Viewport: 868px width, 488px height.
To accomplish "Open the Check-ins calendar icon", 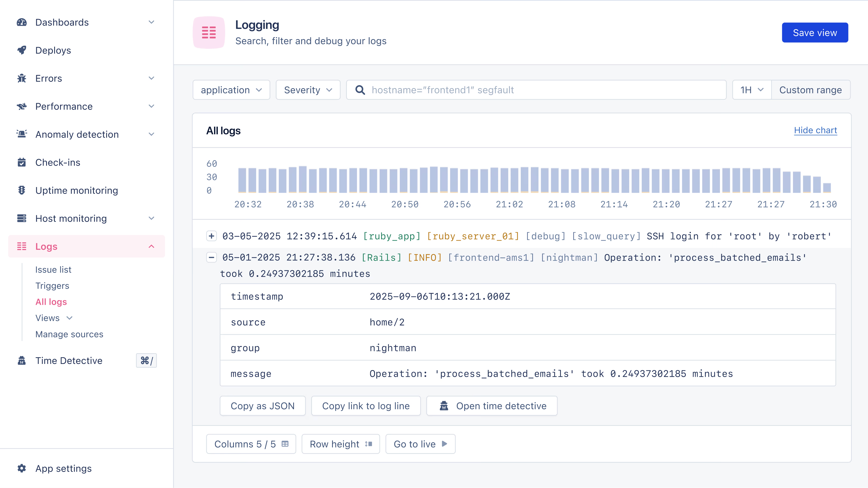I will tap(21, 162).
